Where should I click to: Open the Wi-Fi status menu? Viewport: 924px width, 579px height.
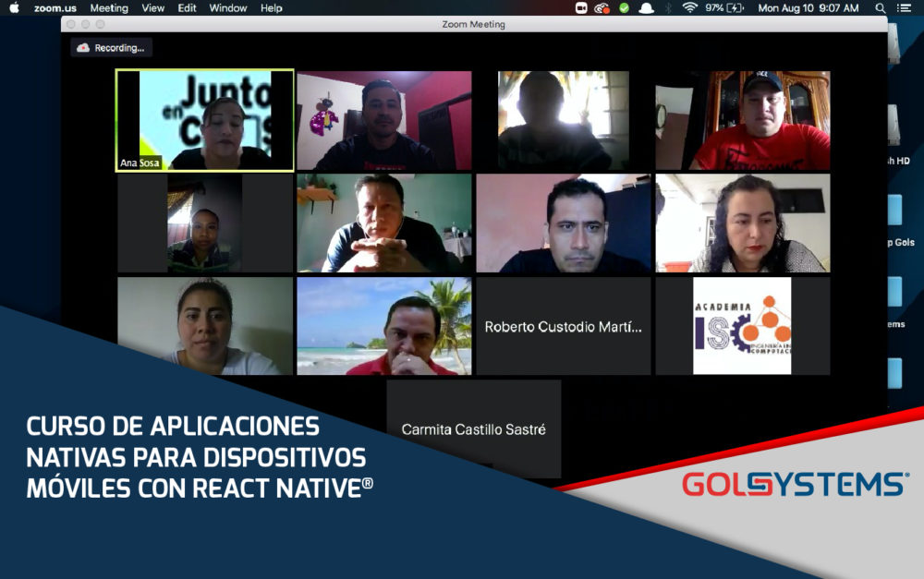point(689,7)
